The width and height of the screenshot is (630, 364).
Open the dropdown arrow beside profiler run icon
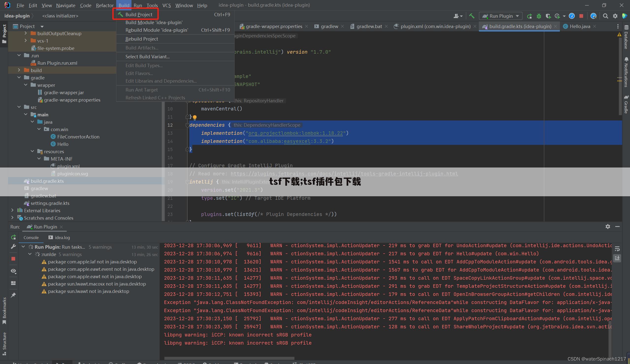click(x=564, y=16)
